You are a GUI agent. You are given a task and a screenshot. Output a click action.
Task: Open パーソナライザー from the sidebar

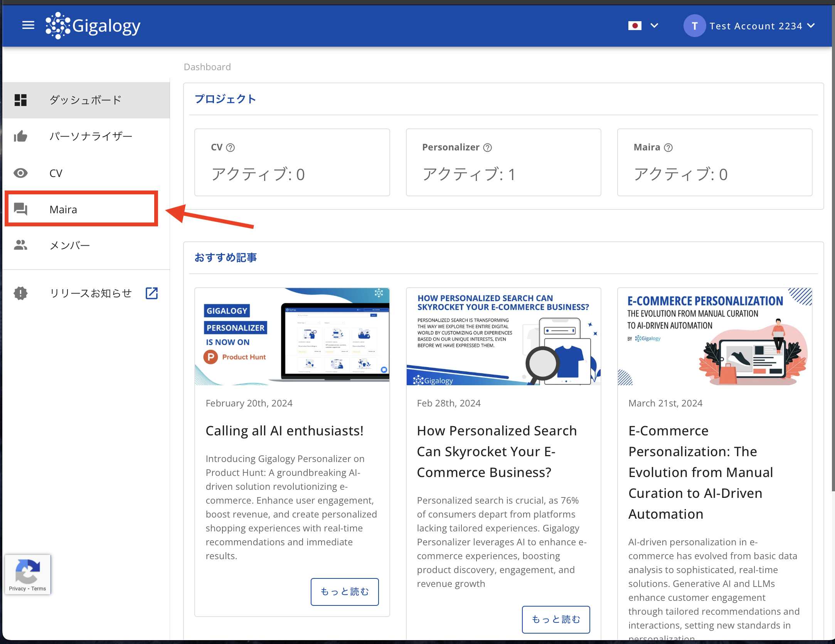click(91, 137)
